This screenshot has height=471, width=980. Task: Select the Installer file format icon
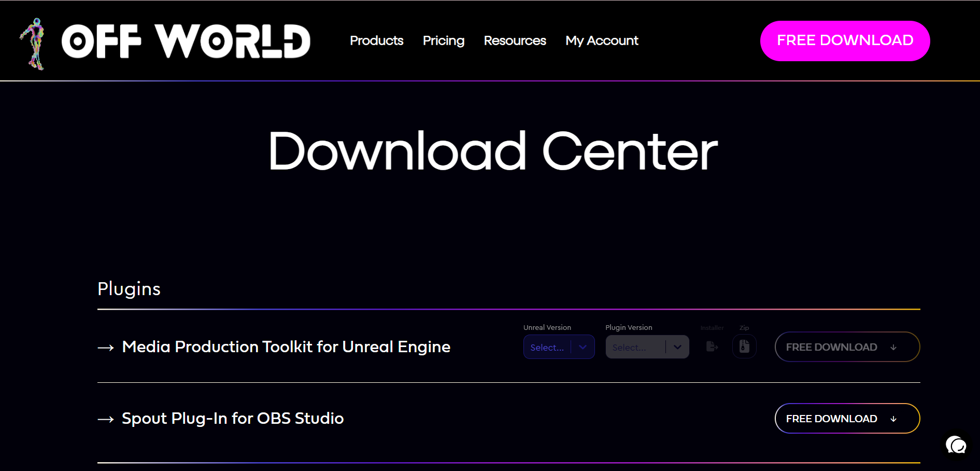[712, 347]
